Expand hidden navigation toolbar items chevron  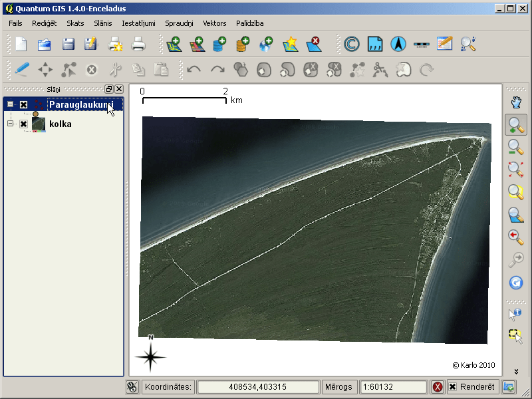pyautogui.click(x=516, y=372)
